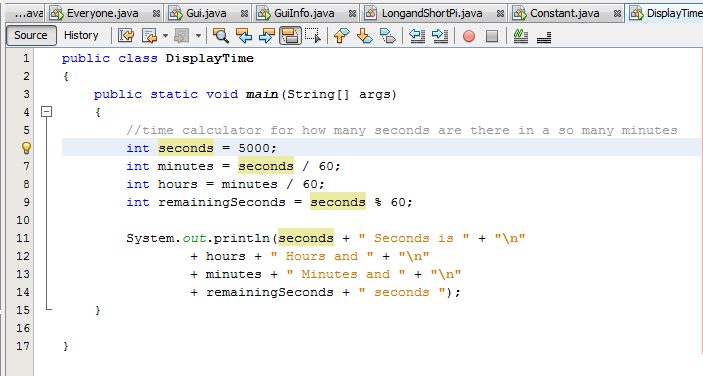The height and width of the screenshot is (376, 703).
Task: Toggle Rectangular Selection mode
Action: click(x=312, y=35)
